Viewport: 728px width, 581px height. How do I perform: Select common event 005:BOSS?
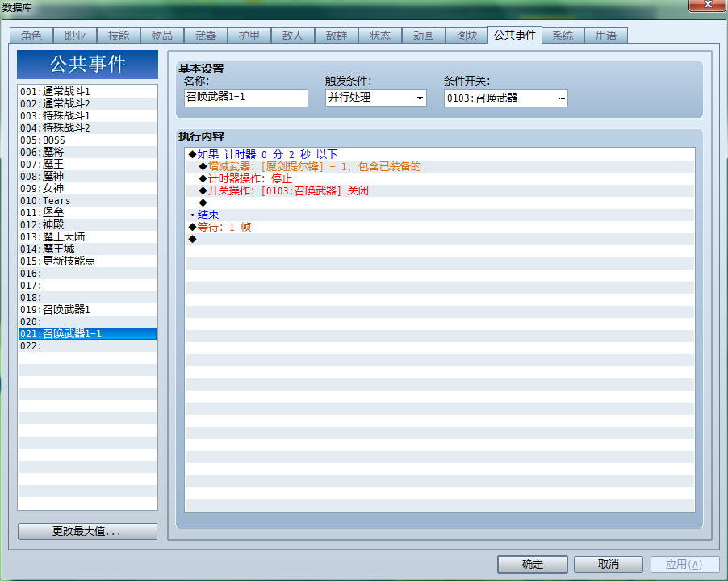[x=87, y=140]
